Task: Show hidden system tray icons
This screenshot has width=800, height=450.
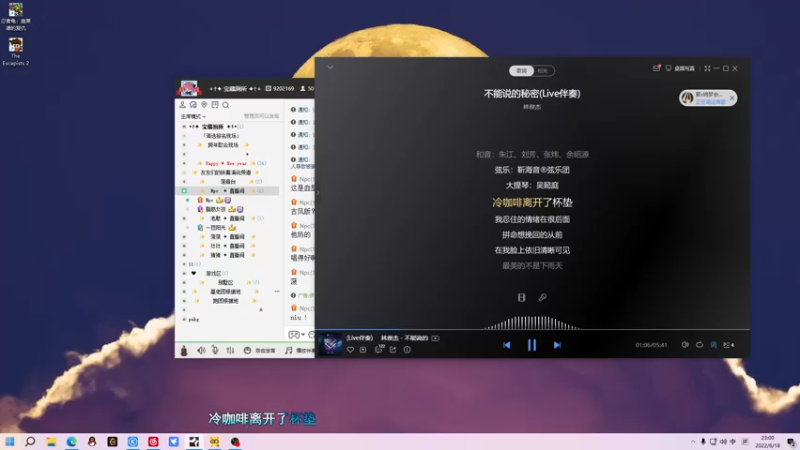Action: click(x=693, y=442)
